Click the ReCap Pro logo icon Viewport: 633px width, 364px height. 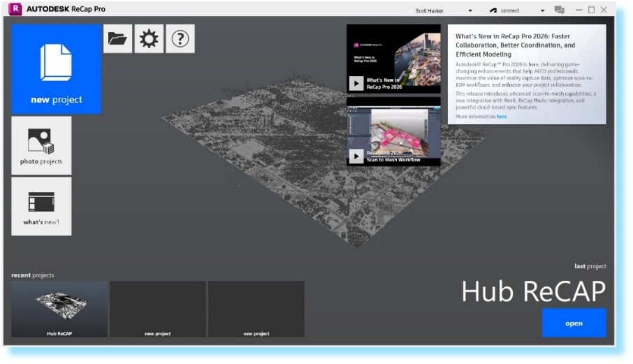pos(15,9)
